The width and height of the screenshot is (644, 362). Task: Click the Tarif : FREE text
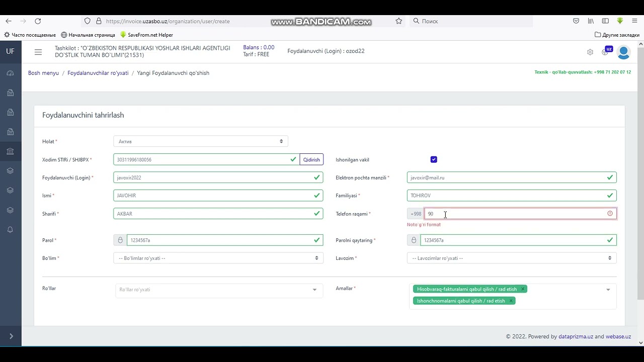tap(256, 54)
